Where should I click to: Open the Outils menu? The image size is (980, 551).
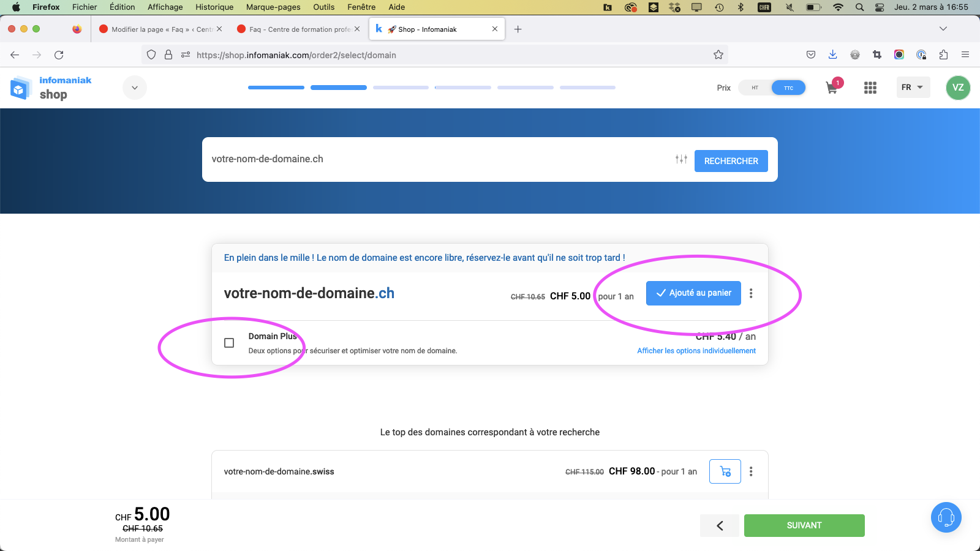[324, 7]
